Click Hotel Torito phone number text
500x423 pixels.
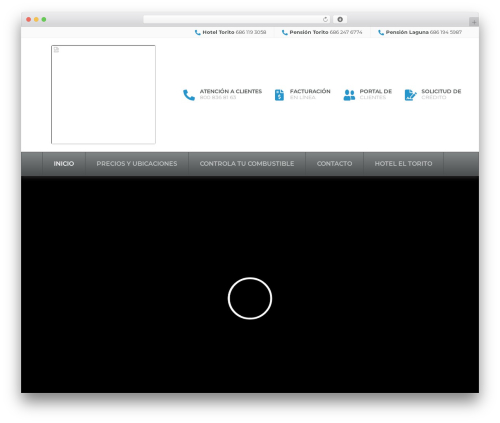click(x=251, y=32)
